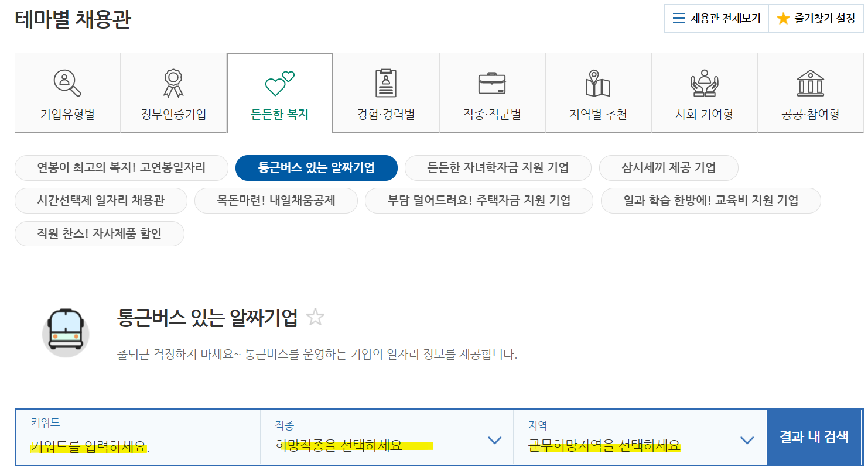Open 공공·참여형 with the building icon

[x=811, y=82]
